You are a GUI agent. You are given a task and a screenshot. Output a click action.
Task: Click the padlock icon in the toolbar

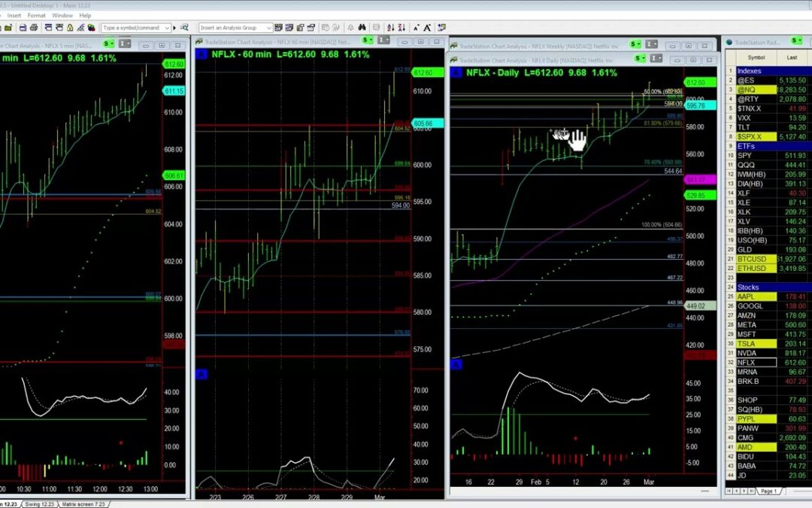[x=70, y=28]
